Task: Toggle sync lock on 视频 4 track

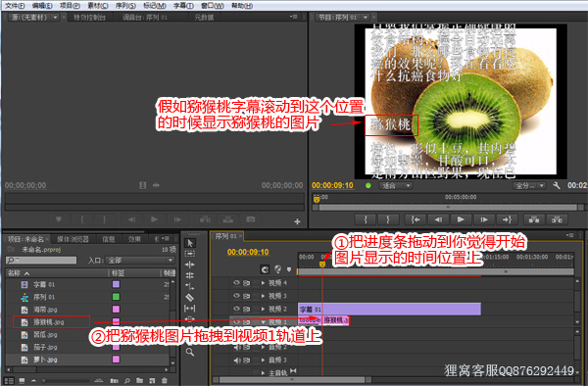Action: [246, 283]
